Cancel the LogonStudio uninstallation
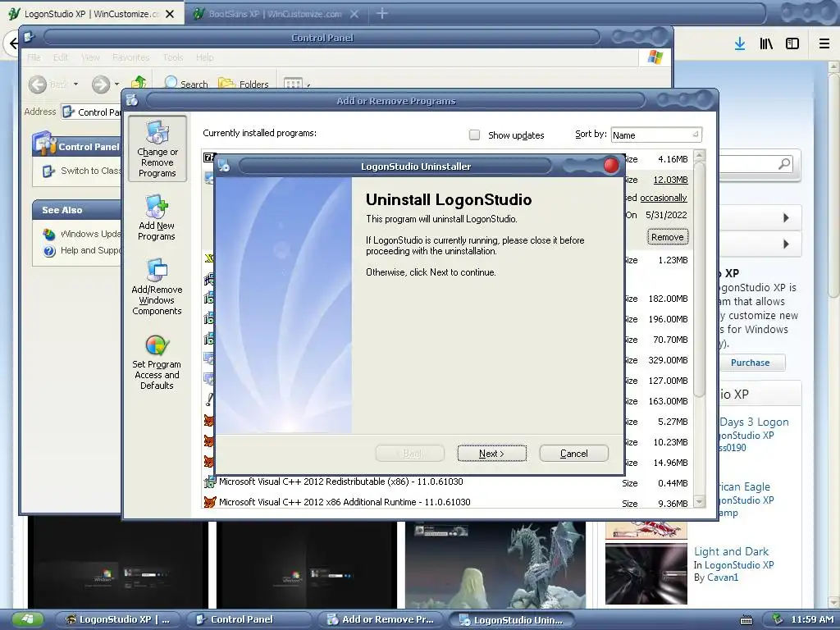Viewport: 840px width, 630px height. (573, 453)
